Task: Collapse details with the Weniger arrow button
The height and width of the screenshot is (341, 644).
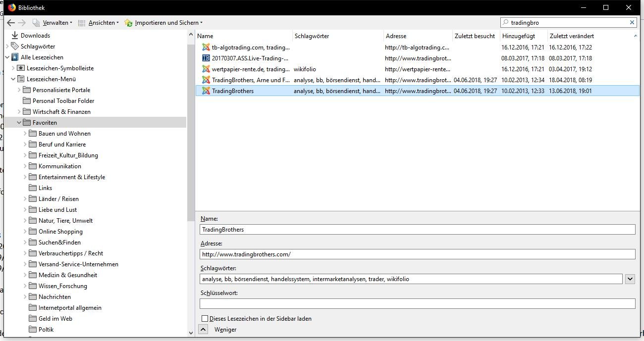Action: (203, 330)
